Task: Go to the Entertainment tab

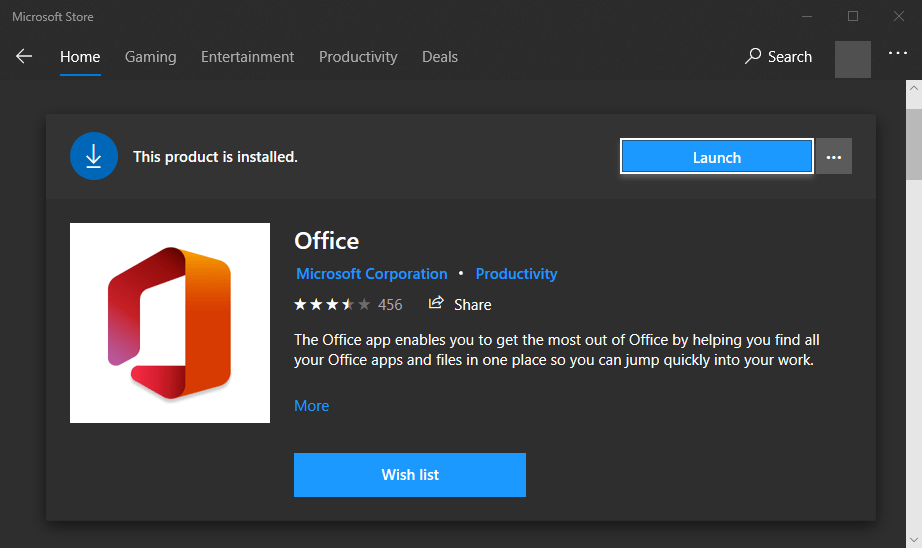Action: [247, 57]
